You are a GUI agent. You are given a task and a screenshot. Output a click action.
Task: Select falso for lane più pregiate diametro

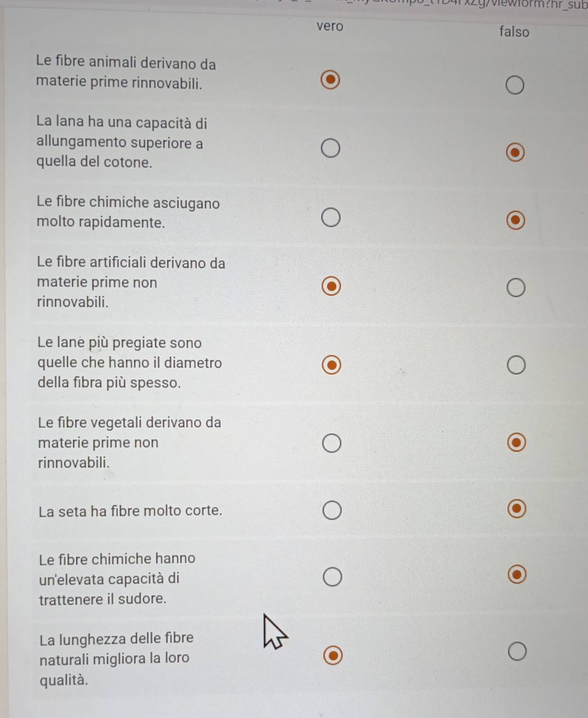pyautogui.click(x=516, y=365)
